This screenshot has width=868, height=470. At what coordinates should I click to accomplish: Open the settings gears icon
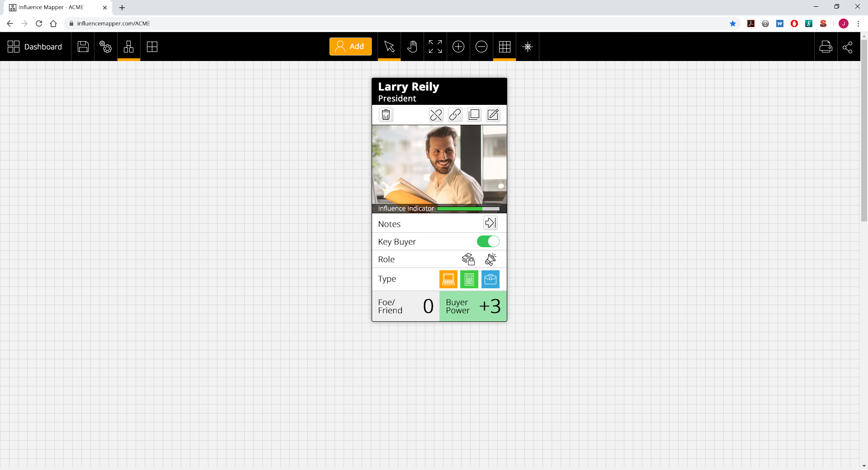tap(106, 47)
